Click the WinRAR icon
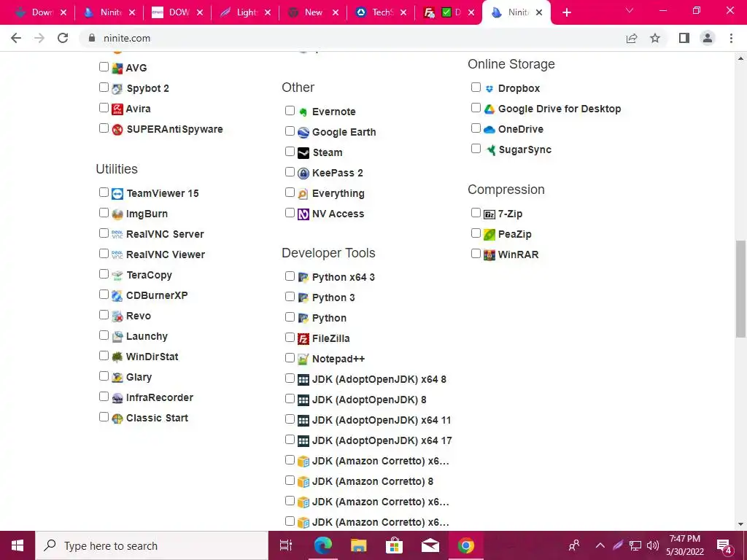The height and width of the screenshot is (560, 747). (x=489, y=254)
